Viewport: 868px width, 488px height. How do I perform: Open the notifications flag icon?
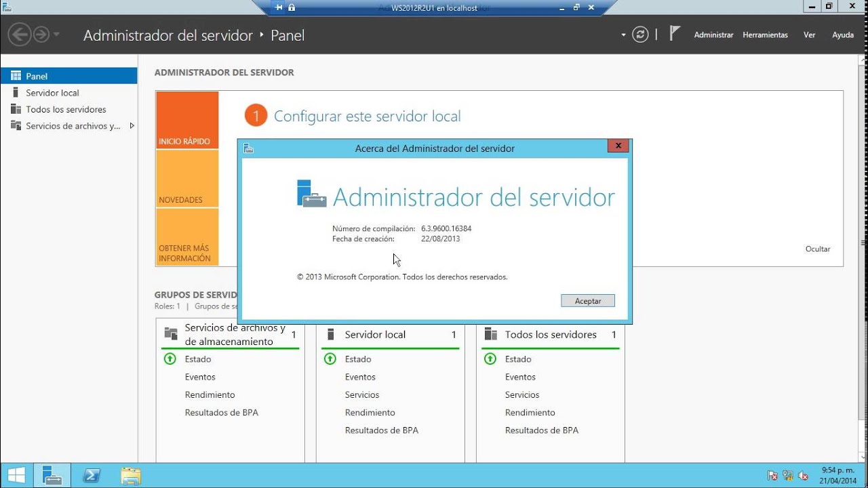[x=674, y=33]
